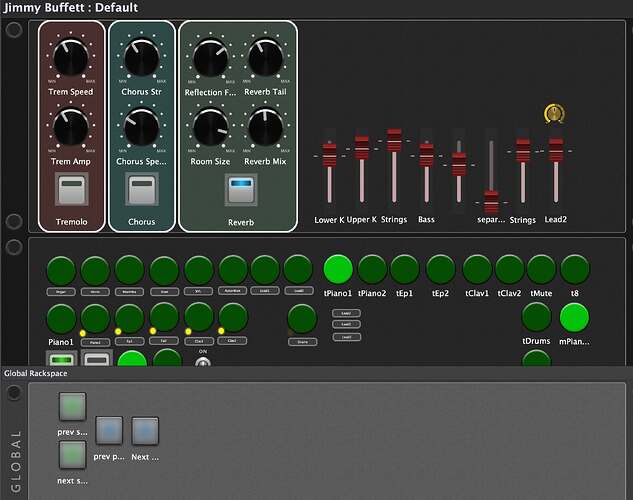Click the small yellow knob above Lead2
Screen dimensions: 633x500
pos(555,114)
